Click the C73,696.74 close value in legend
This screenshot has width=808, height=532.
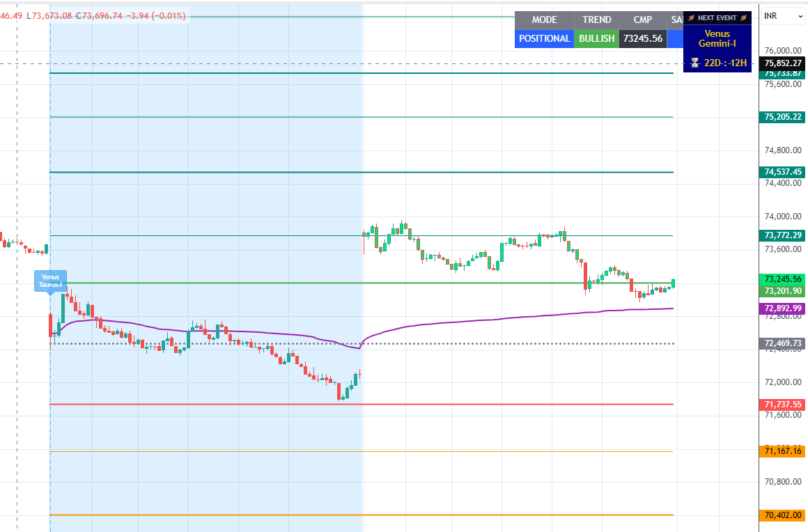[99, 16]
